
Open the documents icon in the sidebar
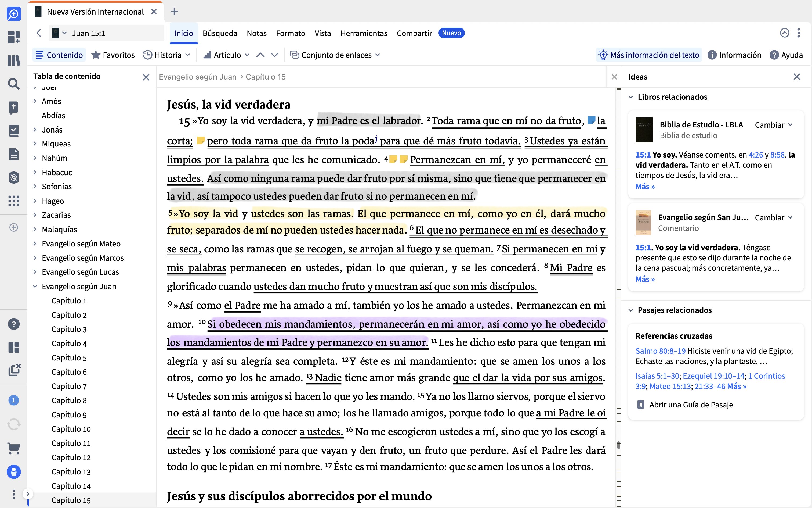14,154
